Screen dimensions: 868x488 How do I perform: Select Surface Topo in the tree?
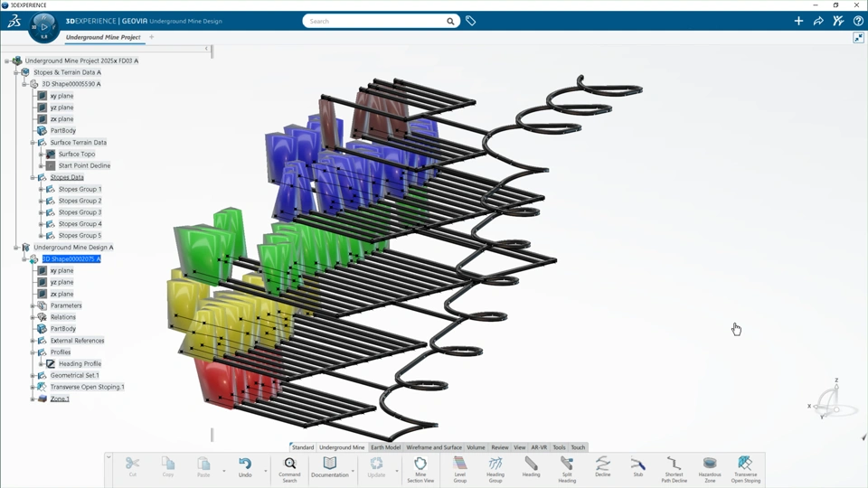pyautogui.click(x=77, y=155)
